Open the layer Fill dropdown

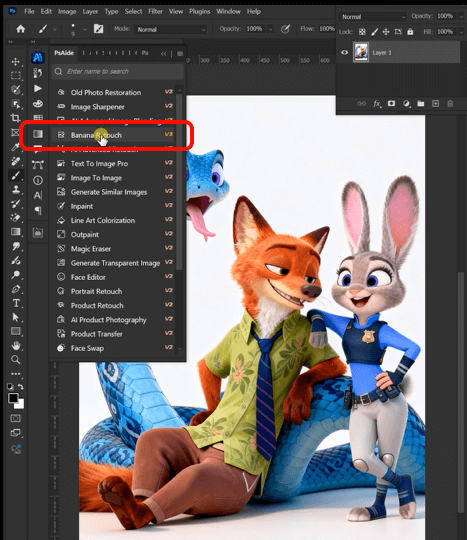461,32
